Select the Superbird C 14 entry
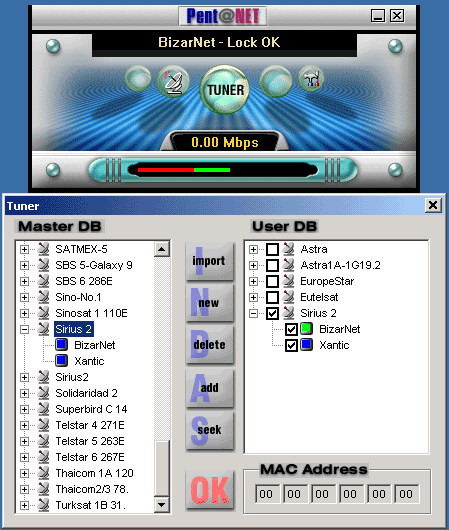This screenshot has height=530, width=449. click(91, 409)
